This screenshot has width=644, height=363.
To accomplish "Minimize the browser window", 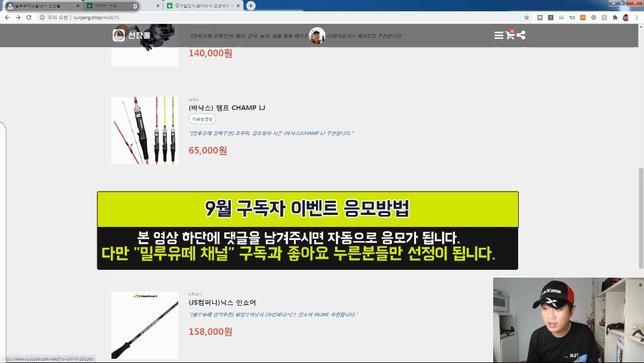I will pos(614,3).
